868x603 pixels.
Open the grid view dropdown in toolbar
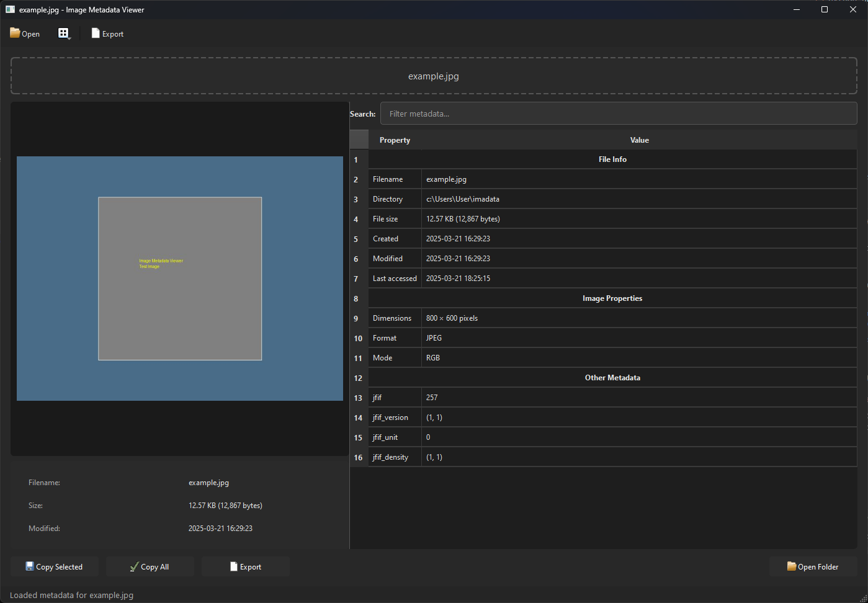[x=64, y=33]
